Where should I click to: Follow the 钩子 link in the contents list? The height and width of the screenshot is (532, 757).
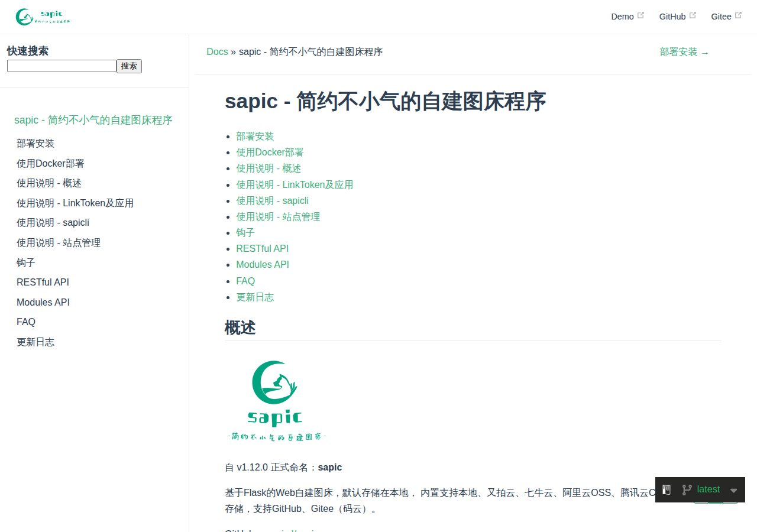245,233
